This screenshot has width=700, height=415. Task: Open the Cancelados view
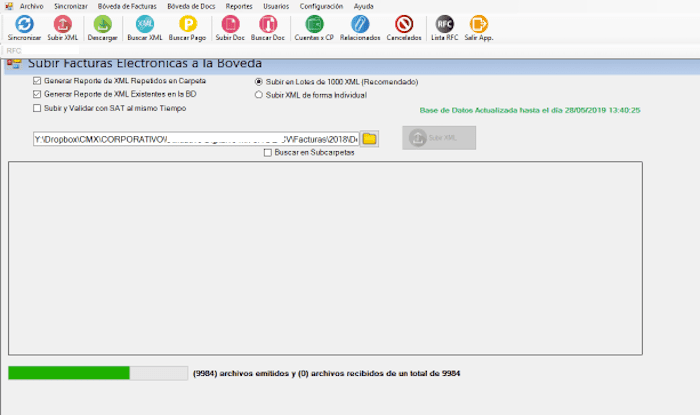pos(404,28)
